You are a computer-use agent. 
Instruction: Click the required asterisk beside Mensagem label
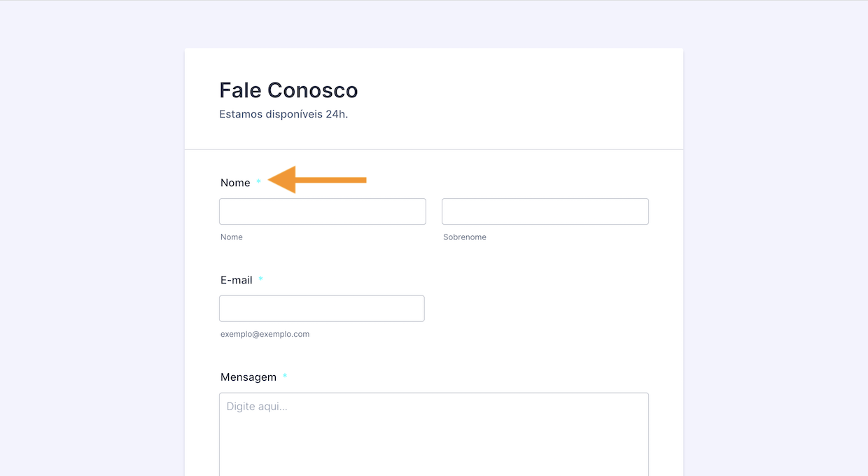click(285, 377)
